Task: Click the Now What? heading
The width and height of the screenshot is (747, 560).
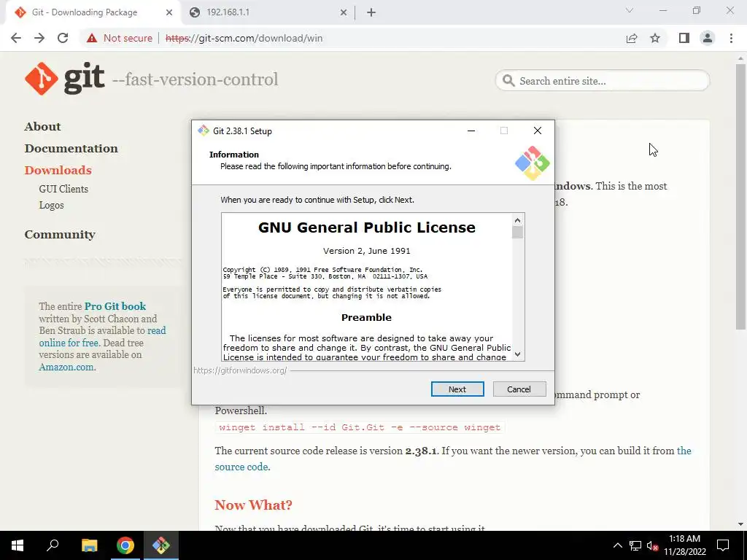Action: point(253,505)
